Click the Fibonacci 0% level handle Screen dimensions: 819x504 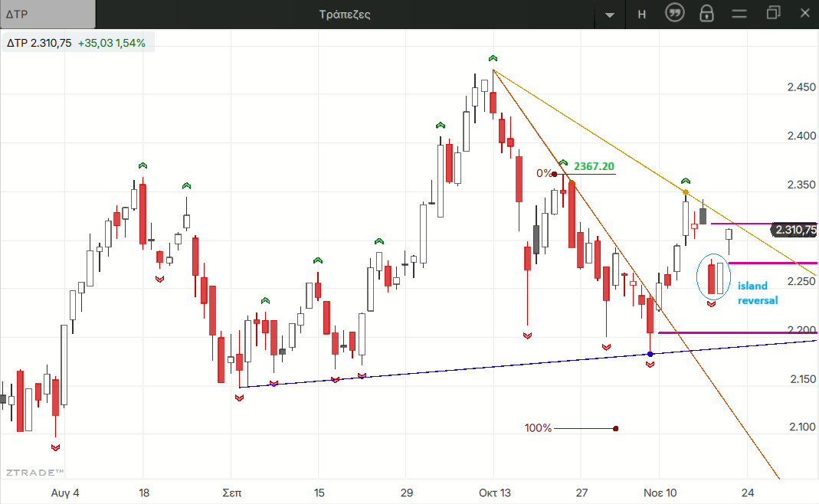click(x=554, y=174)
